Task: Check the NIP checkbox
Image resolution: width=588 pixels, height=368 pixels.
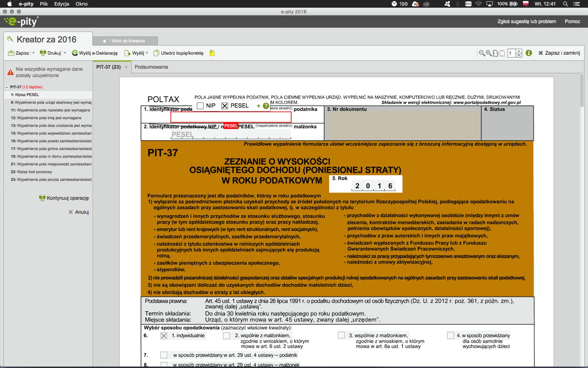Action: [200, 106]
